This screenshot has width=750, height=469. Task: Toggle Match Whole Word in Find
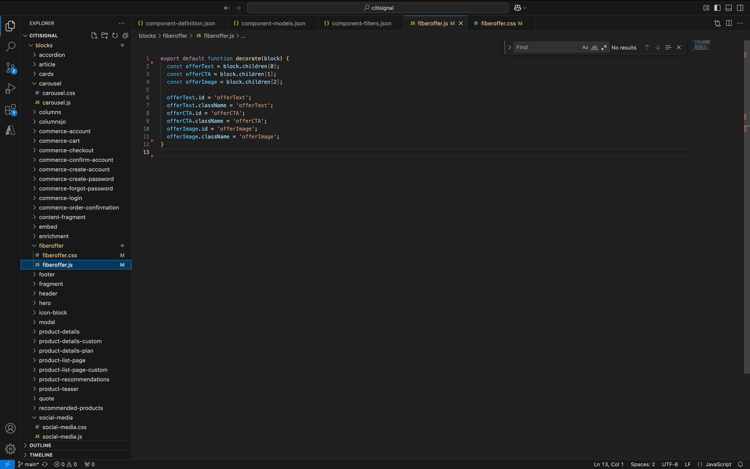594,47
